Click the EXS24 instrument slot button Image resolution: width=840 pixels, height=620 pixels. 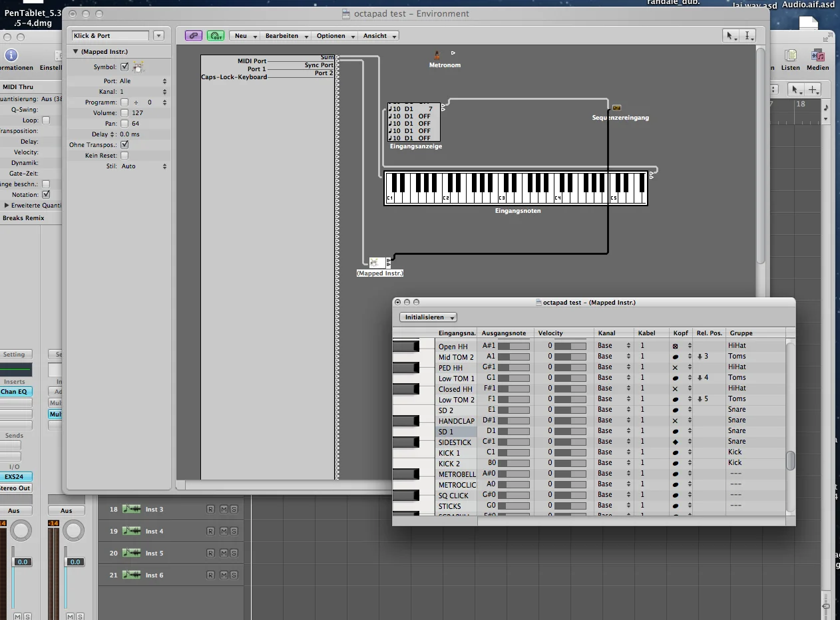[x=15, y=477]
